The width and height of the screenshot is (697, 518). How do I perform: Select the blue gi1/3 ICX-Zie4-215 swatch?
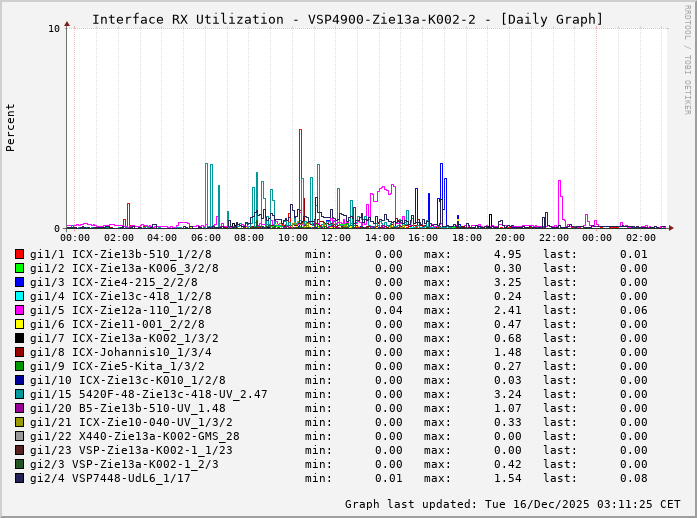click(19, 282)
